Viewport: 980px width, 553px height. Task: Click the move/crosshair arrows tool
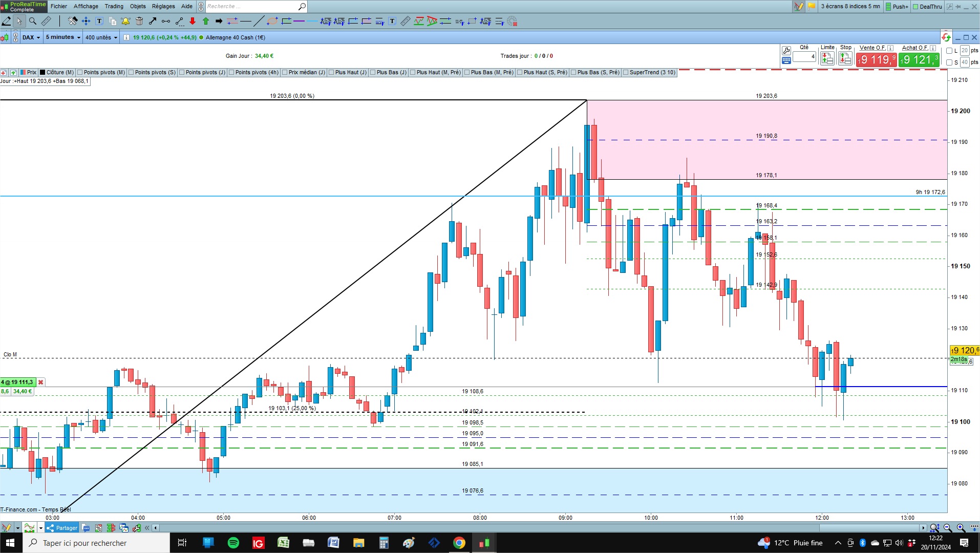click(x=86, y=21)
